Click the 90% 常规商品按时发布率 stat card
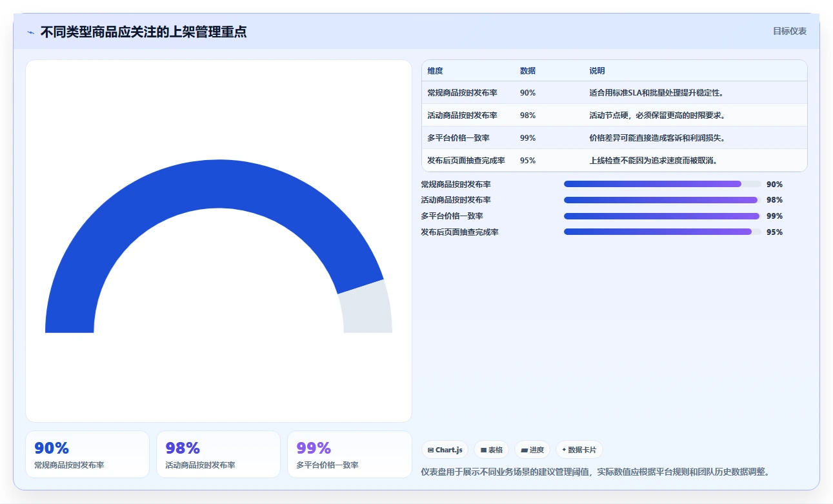 [x=87, y=454]
